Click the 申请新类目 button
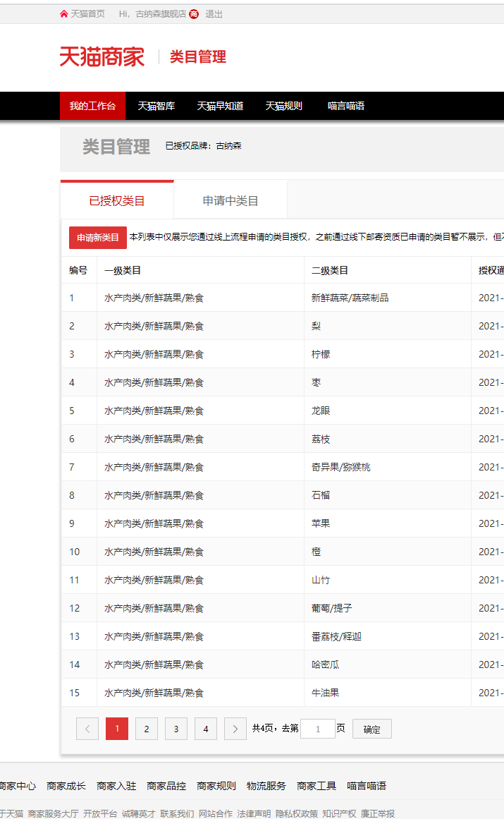The width and height of the screenshot is (504, 819). (98, 238)
